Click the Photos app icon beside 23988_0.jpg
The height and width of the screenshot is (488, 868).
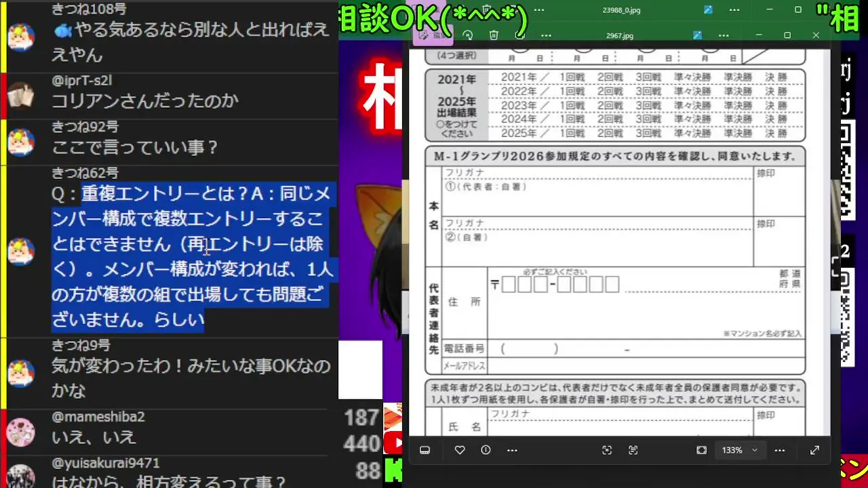(x=708, y=10)
